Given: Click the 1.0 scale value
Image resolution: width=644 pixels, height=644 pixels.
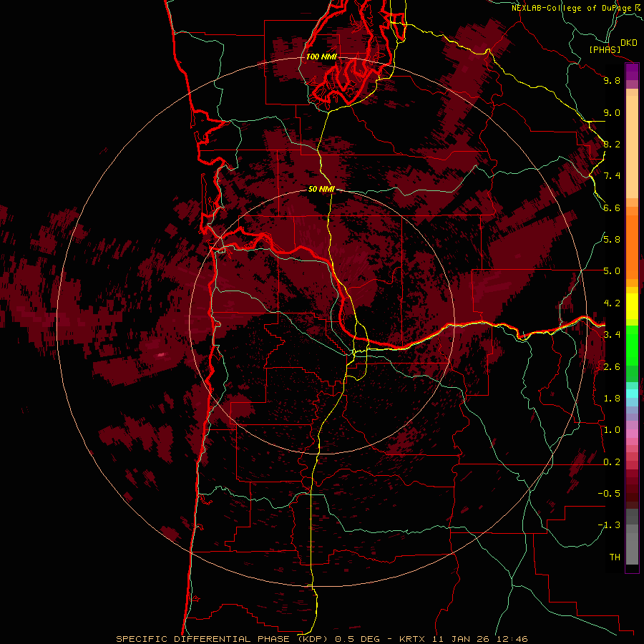Looking at the screenshot, I should (x=612, y=430).
